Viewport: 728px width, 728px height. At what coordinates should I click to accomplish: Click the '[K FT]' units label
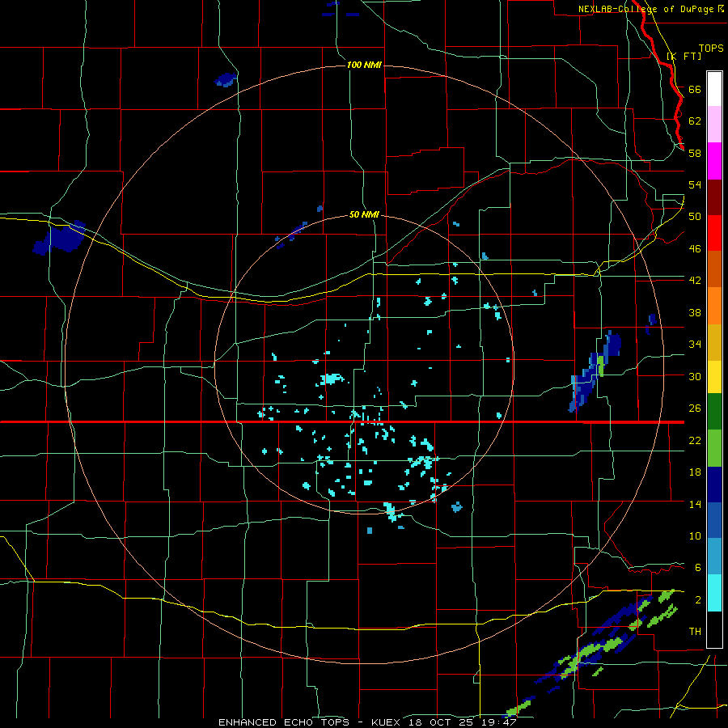(x=684, y=56)
